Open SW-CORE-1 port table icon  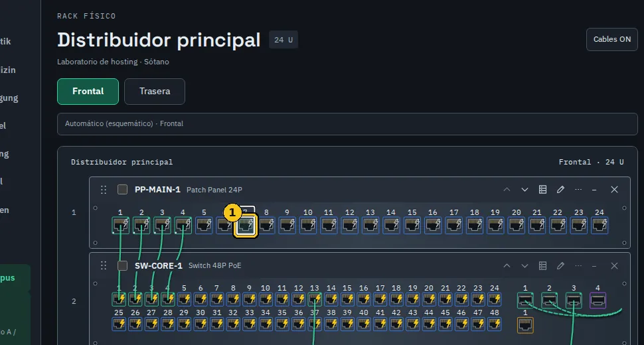[542, 266]
